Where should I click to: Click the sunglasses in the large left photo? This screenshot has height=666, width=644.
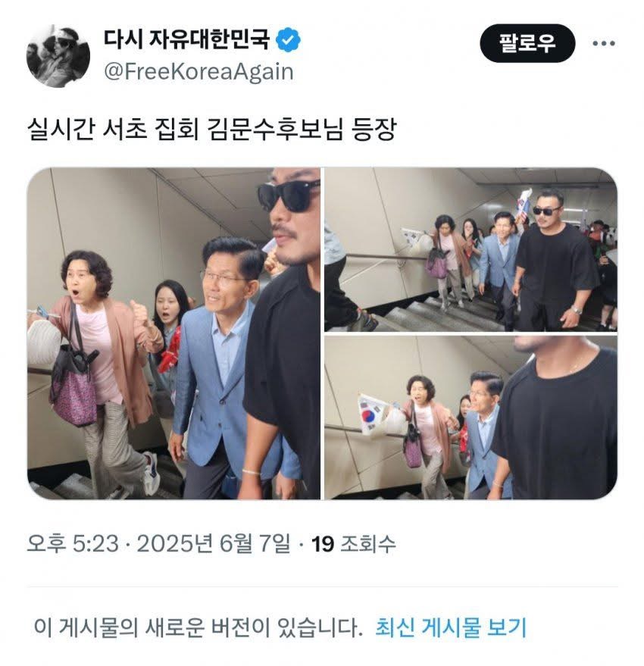pyautogui.click(x=288, y=196)
